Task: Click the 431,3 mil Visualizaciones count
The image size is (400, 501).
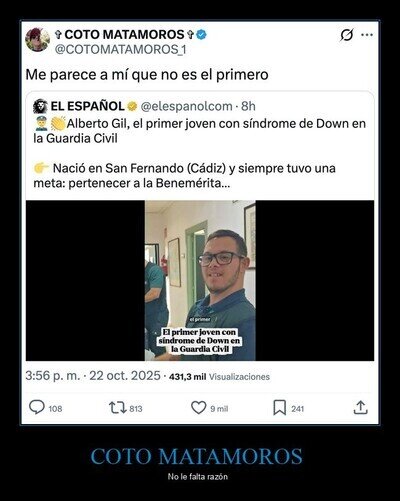Action: 219,377
